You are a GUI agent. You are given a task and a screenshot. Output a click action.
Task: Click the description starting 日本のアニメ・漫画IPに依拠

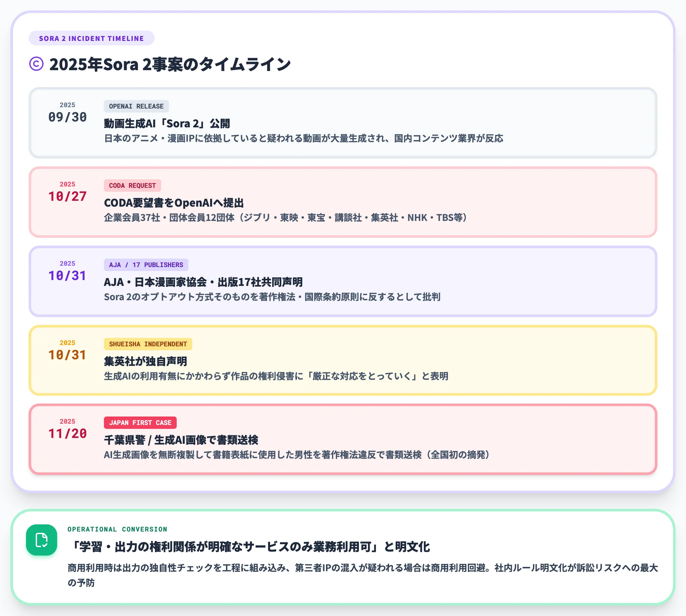point(304,138)
